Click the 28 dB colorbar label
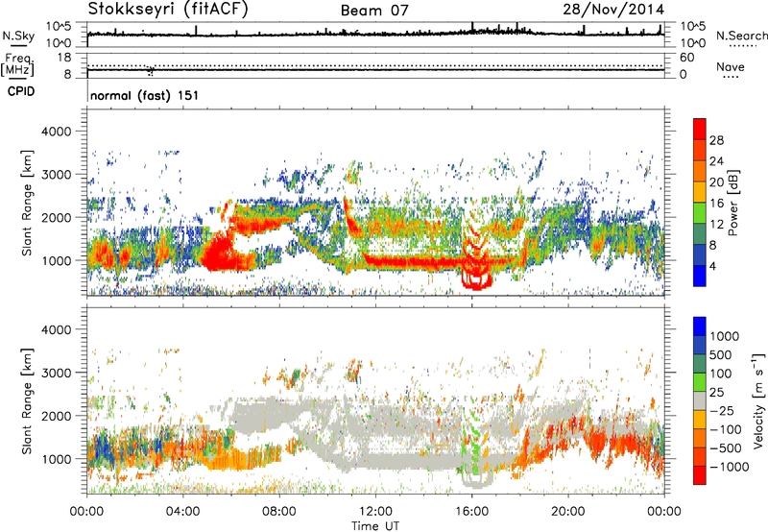Screen dimensions: 768x532 click(716, 140)
